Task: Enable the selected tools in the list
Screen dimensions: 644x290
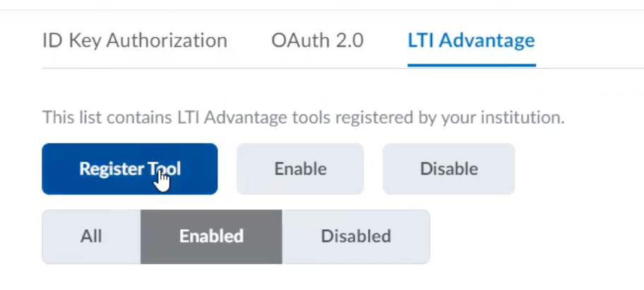Action: click(x=300, y=168)
